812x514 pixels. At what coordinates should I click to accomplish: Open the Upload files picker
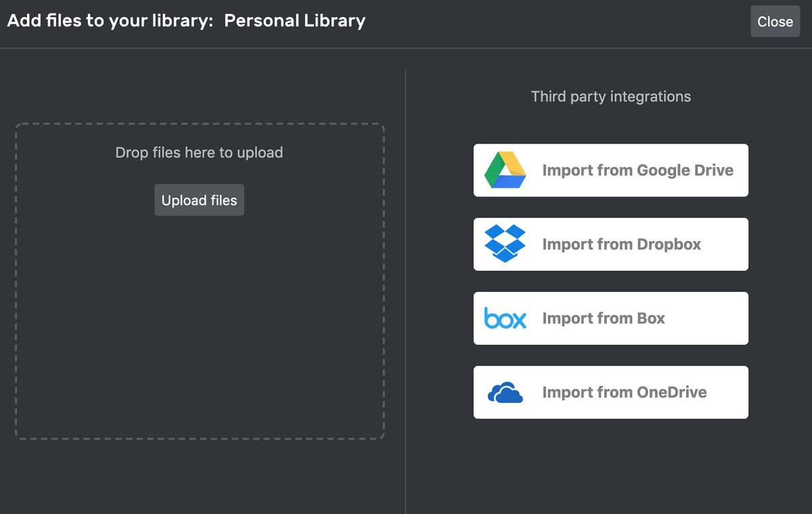click(x=199, y=200)
